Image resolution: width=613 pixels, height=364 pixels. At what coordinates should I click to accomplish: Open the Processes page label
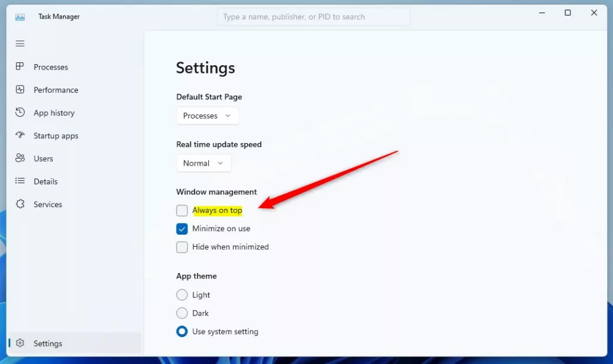[51, 67]
